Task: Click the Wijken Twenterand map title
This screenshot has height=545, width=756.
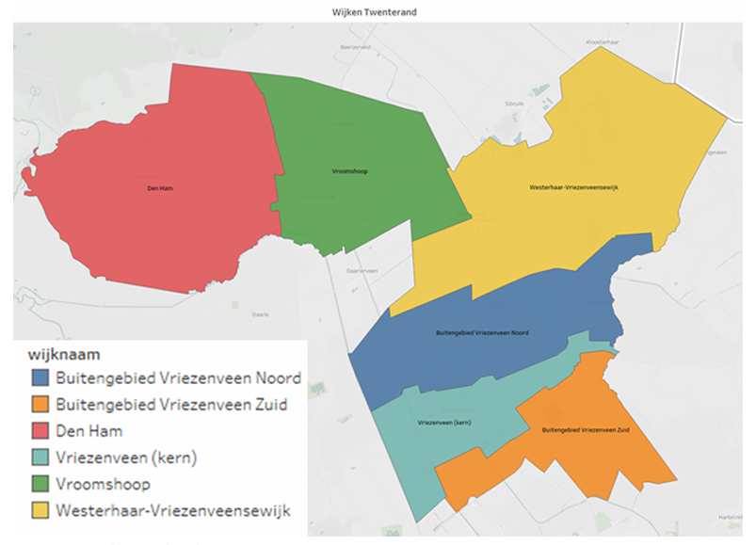Action: [374, 12]
